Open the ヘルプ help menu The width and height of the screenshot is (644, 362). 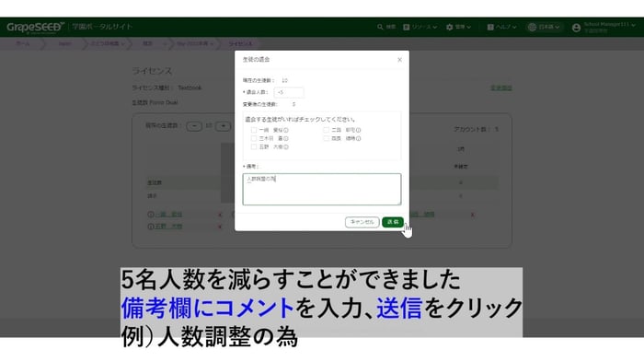501,27
